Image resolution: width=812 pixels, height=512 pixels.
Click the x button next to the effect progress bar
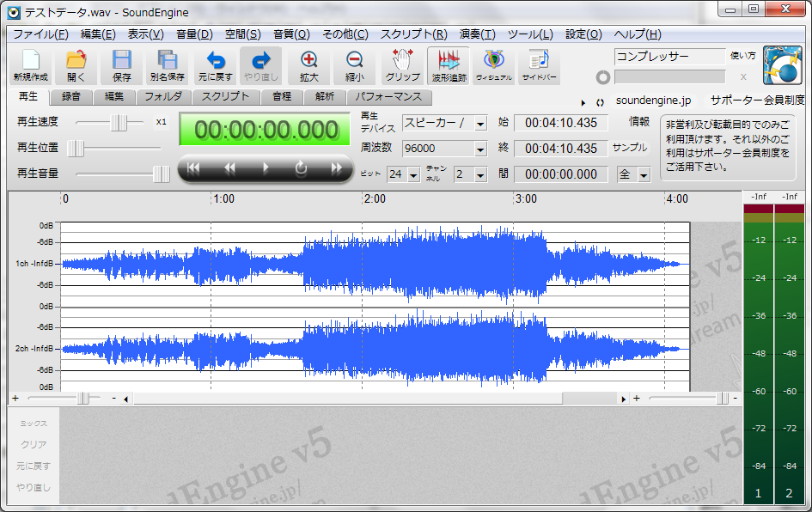[x=743, y=77]
